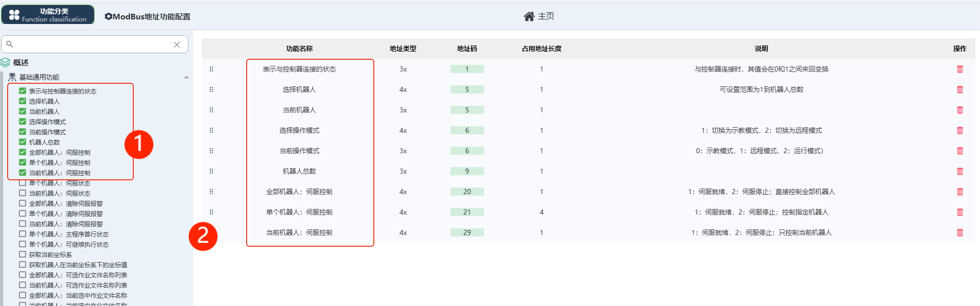This screenshot has height=306, width=980.
Task: Click address code 20 green cell
Action: [467, 192]
